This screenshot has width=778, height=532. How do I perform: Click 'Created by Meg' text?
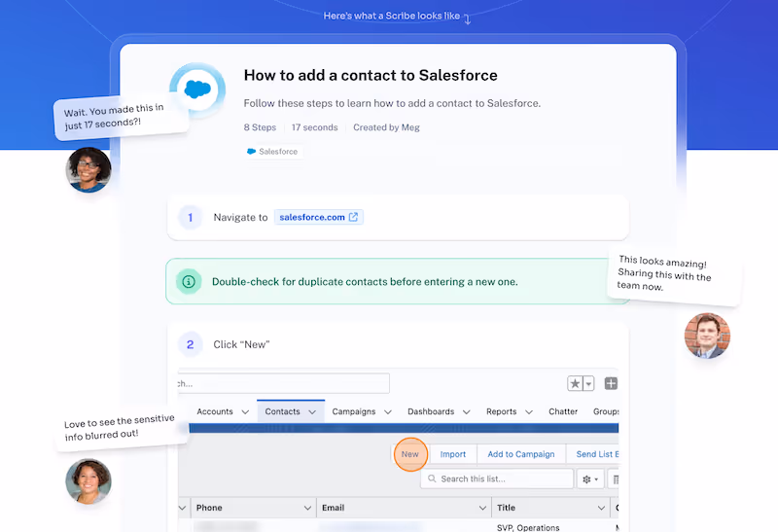click(x=386, y=127)
